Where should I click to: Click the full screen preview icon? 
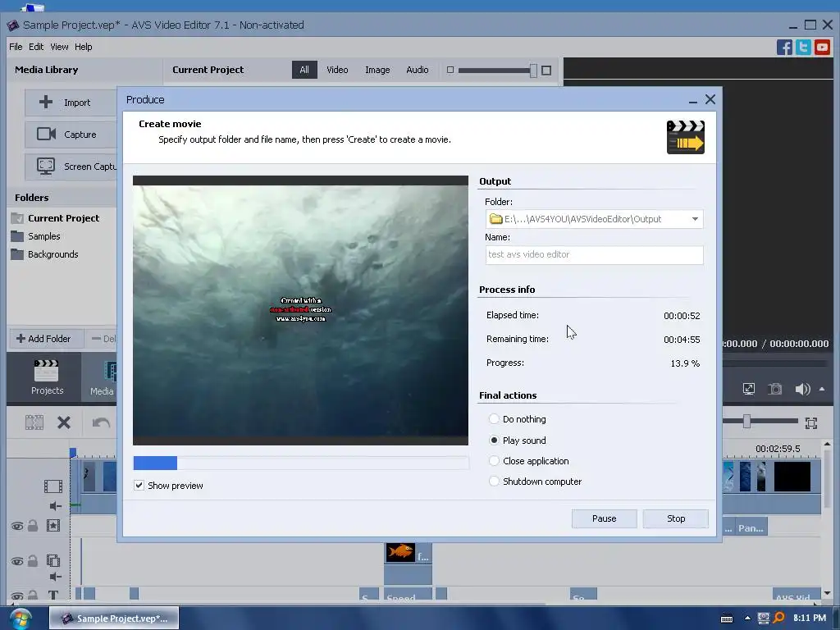(x=749, y=389)
